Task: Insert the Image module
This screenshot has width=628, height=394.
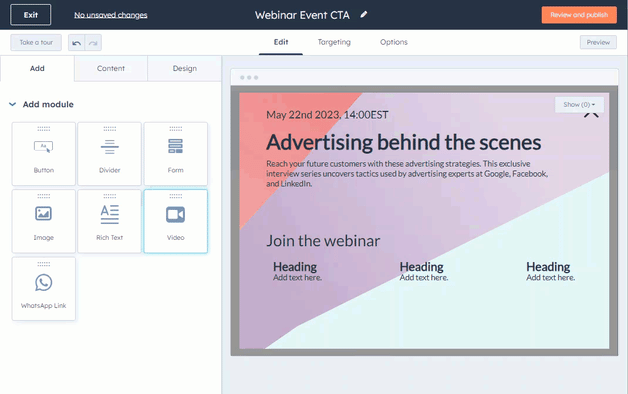Action: point(44,221)
